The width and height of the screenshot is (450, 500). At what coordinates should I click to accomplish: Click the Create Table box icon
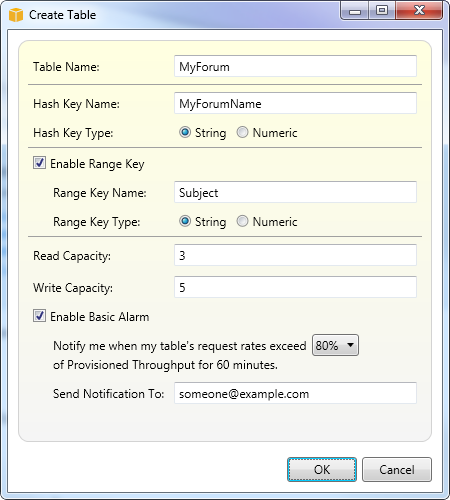click(16, 15)
